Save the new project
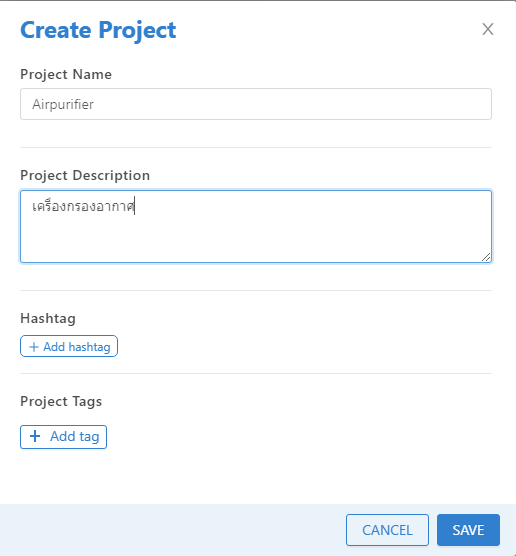Image resolution: width=516 pixels, height=556 pixels. [x=468, y=530]
